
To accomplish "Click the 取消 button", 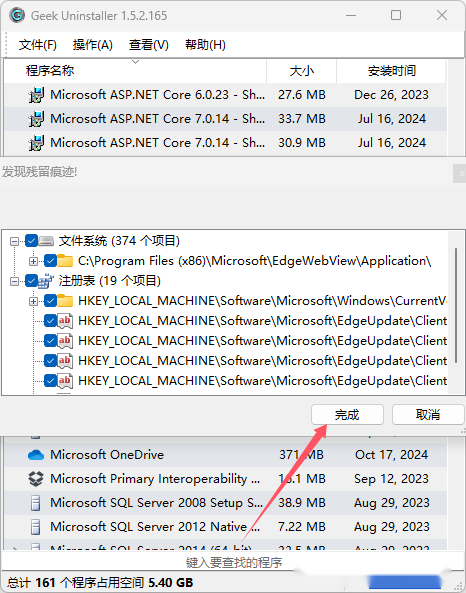I will click(428, 414).
